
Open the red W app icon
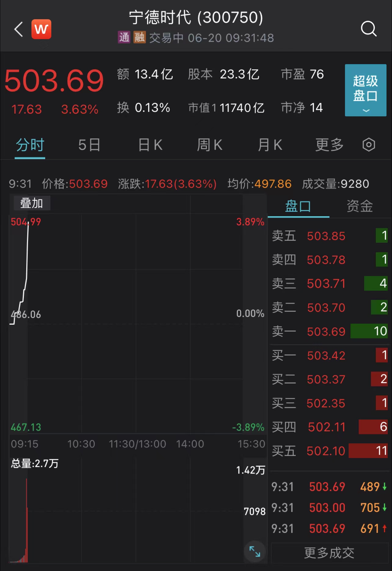click(x=42, y=29)
